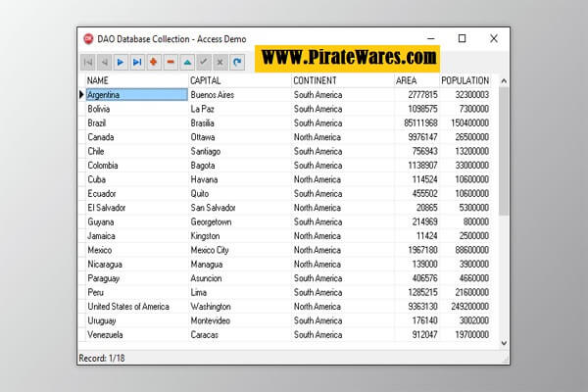The width and height of the screenshot is (588, 392).
Task: Select the Santiago cell
Action: pyautogui.click(x=240, y=152)
